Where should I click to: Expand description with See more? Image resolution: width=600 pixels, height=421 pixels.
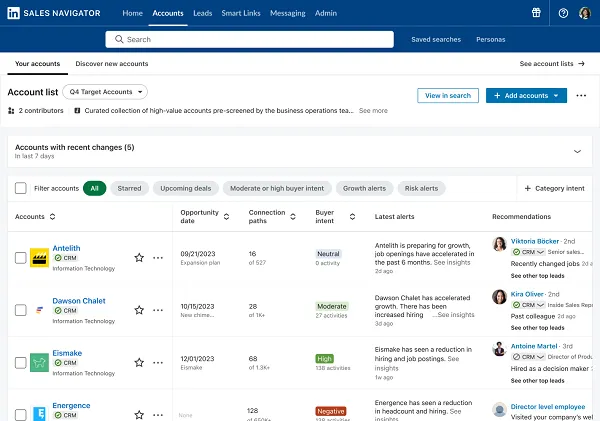tap(373, 111)
